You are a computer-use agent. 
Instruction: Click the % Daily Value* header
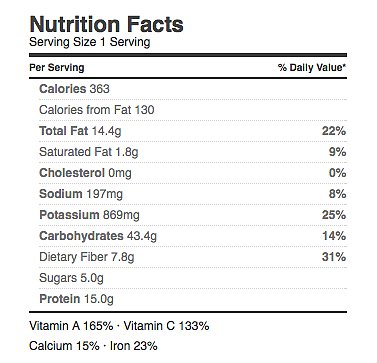click(x=312, y=68)
